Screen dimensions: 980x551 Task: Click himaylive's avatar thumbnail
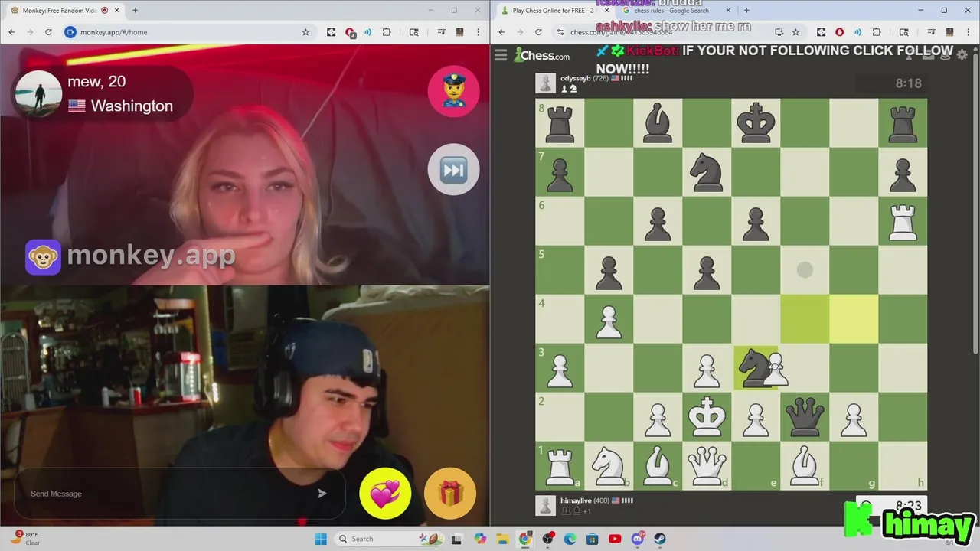coord(545,505)
